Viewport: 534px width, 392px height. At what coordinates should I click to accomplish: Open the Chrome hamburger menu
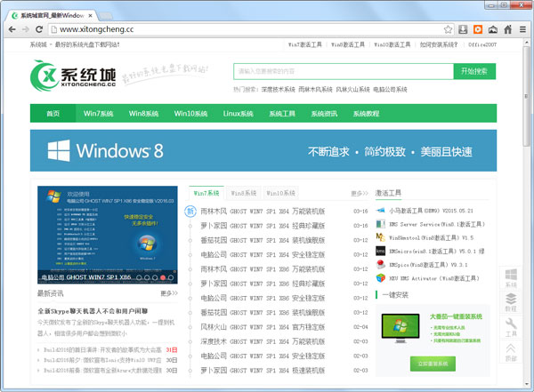[x=522, y=29]
